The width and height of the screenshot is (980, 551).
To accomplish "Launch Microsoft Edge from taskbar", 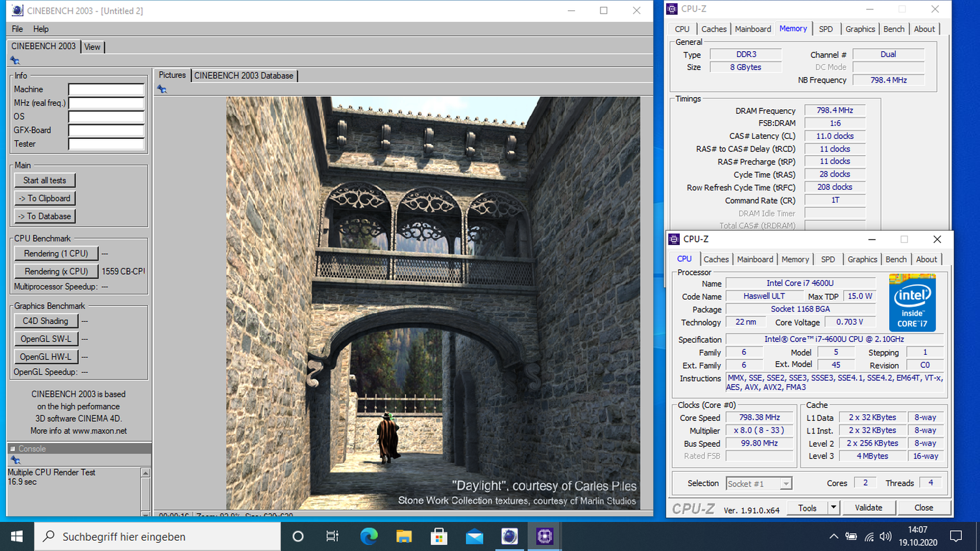I will tap(369, 536).
